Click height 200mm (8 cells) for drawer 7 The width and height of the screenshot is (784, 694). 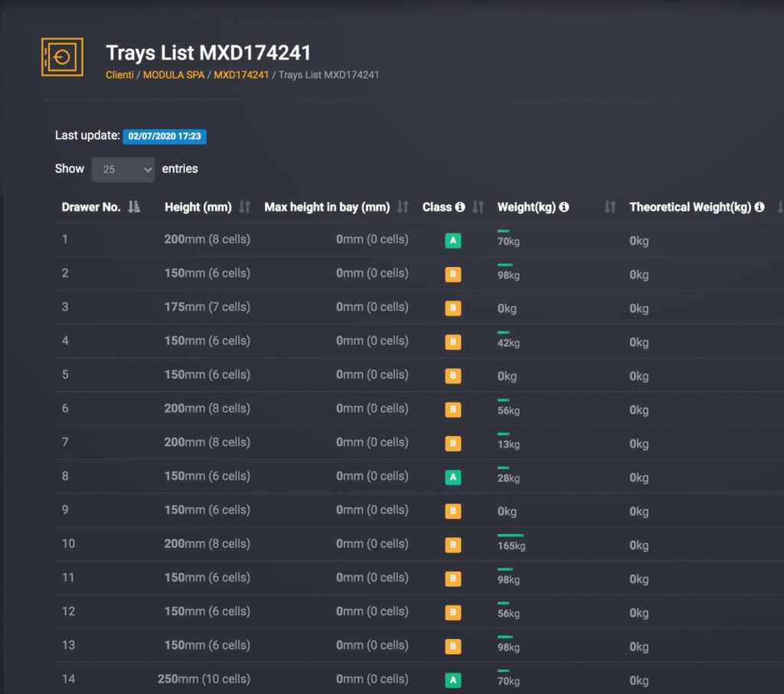pos(207,442)
